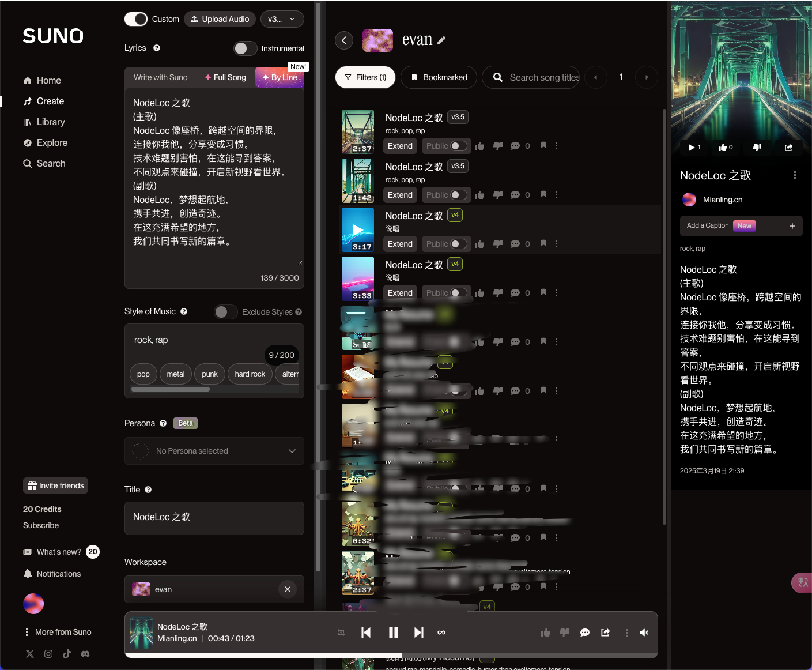Open more options for 3:17 song
The image size is (812, 670).
point(556,244)
